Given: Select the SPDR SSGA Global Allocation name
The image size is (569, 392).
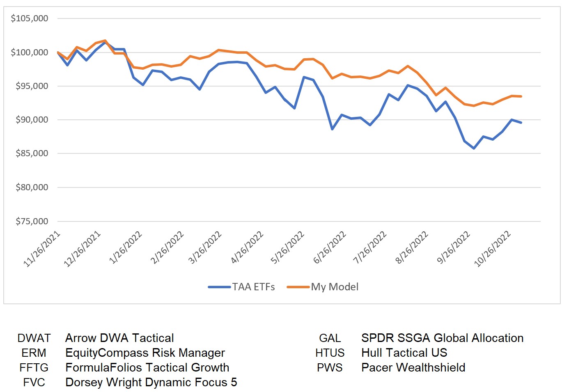Looking at the screenshot, I should coord(442,338).
